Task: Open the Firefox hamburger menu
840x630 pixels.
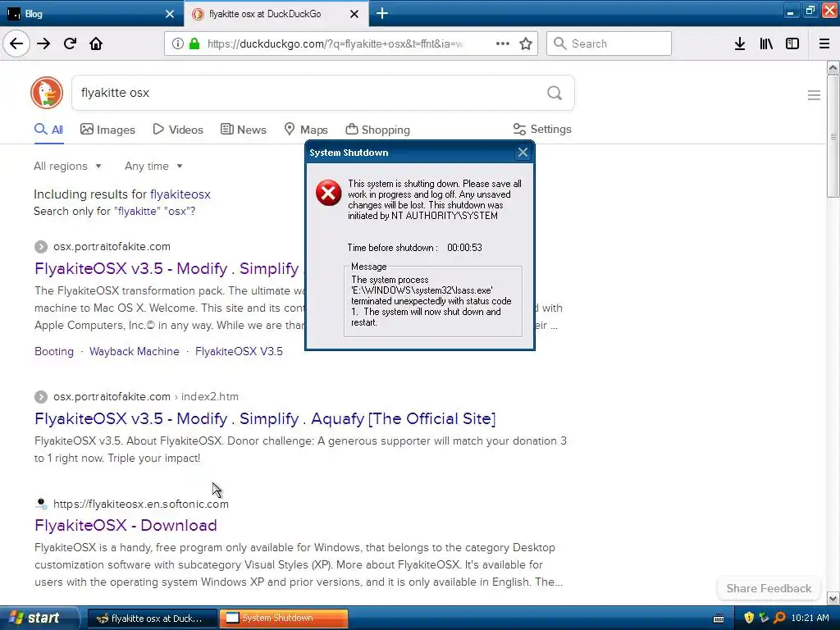Action: point(824,43)
